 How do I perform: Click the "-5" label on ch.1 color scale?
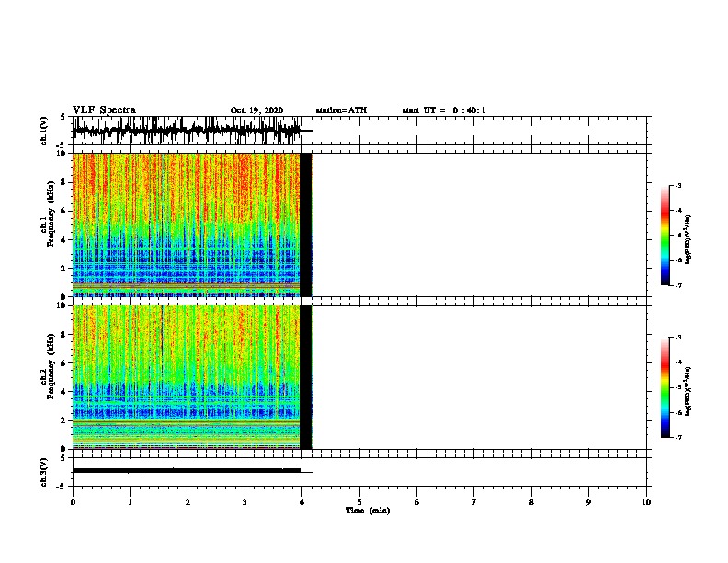[x=677, y=236]
